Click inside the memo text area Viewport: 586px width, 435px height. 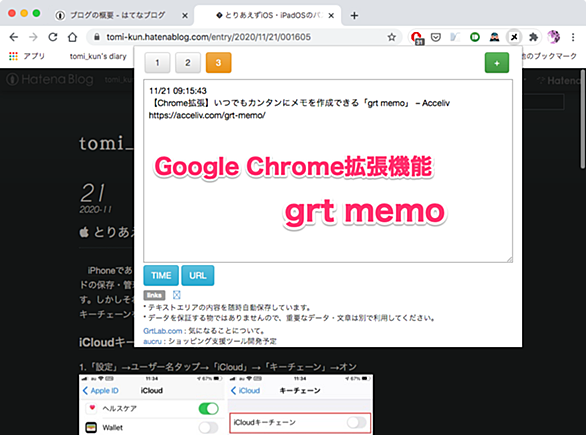328,171
